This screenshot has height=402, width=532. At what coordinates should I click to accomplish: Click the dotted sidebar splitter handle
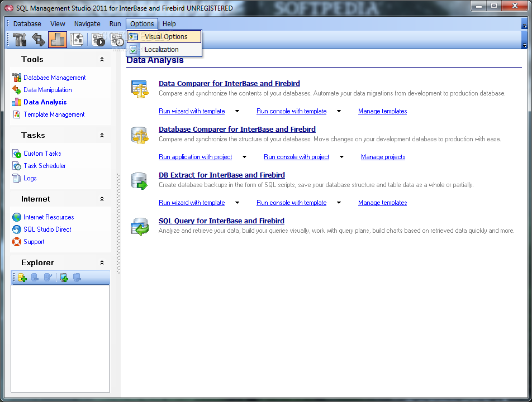tap(118, 224)
